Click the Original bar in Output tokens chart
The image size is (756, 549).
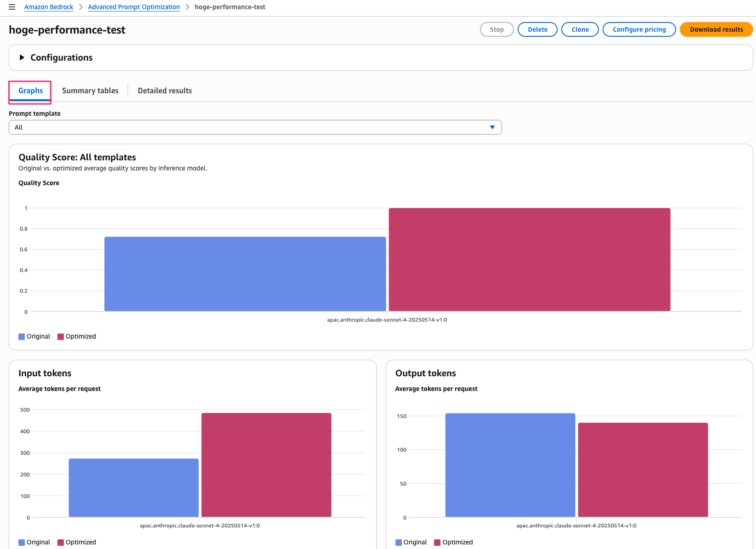pyautogui.click(x=510, y=465)
